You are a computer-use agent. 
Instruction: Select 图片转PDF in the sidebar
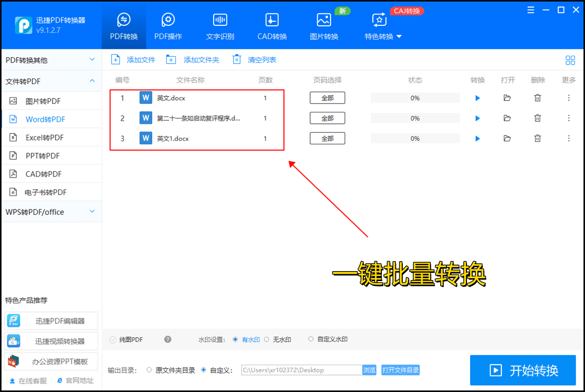tap(51, 101)
